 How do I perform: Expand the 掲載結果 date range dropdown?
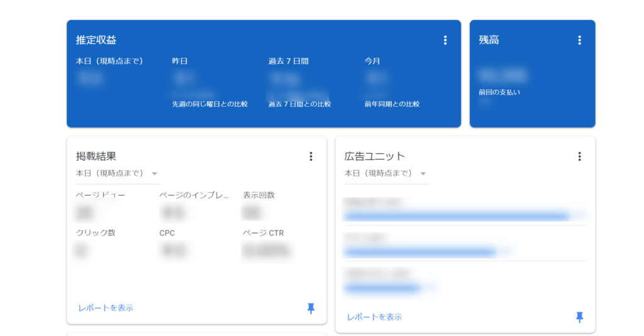coord(118,173)
